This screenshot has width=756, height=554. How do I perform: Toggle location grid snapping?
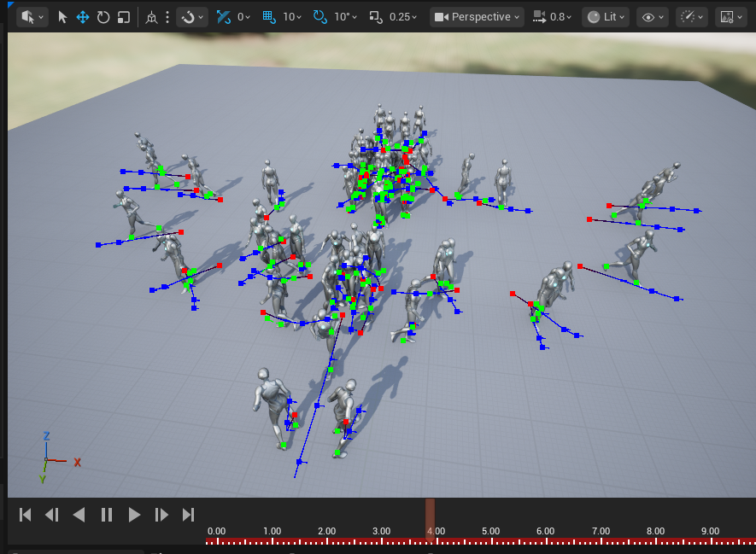tap(270, 17)
